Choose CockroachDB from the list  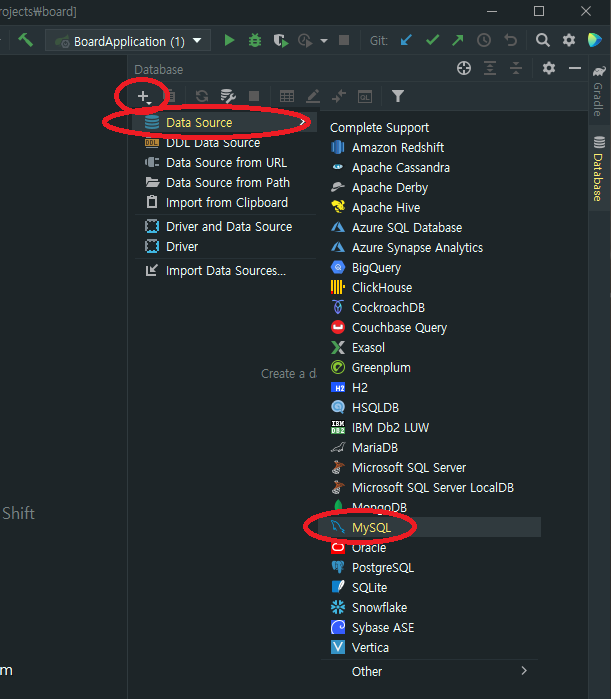pos(431,308)
